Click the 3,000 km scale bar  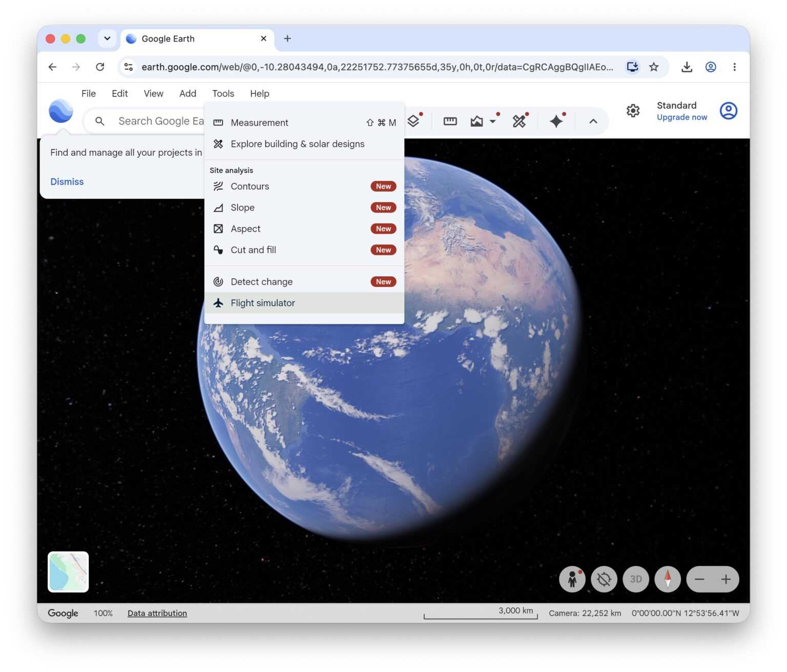tap(481, 613)
